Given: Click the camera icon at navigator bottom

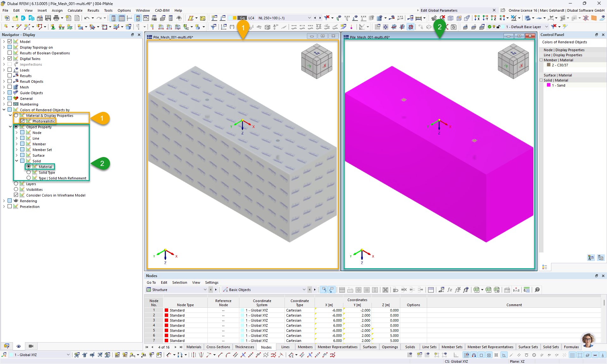Looking at the screenshot, I should tap(31, 346).
